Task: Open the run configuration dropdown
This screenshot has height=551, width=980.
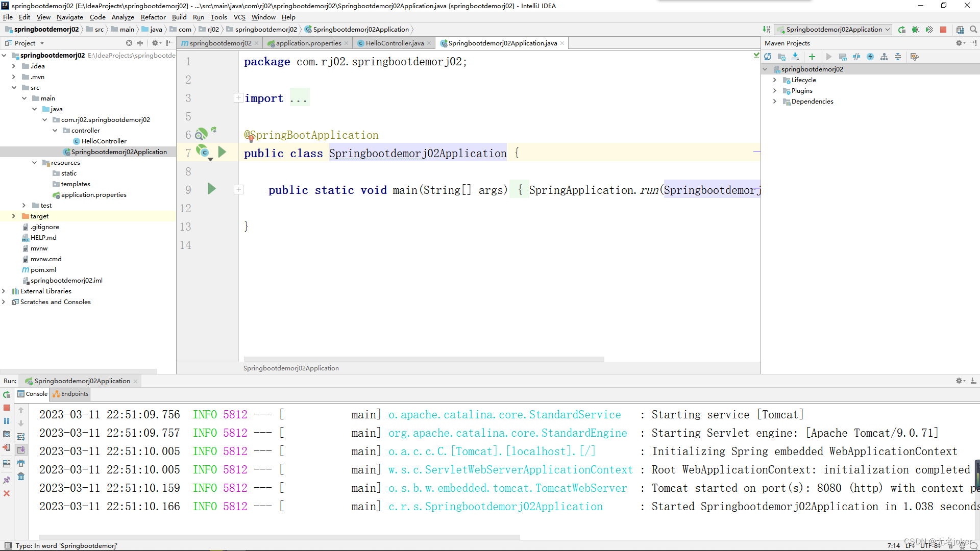Action: coord(833,30)
